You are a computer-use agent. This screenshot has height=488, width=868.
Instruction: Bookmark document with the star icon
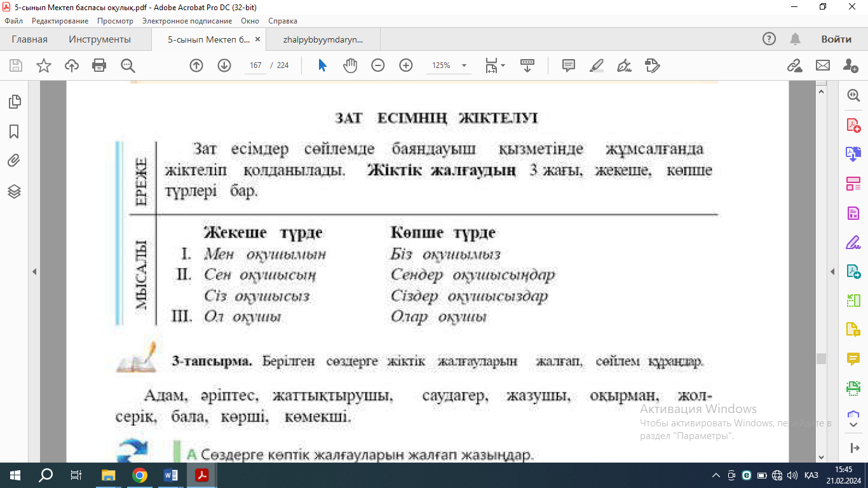coord(44,65)
